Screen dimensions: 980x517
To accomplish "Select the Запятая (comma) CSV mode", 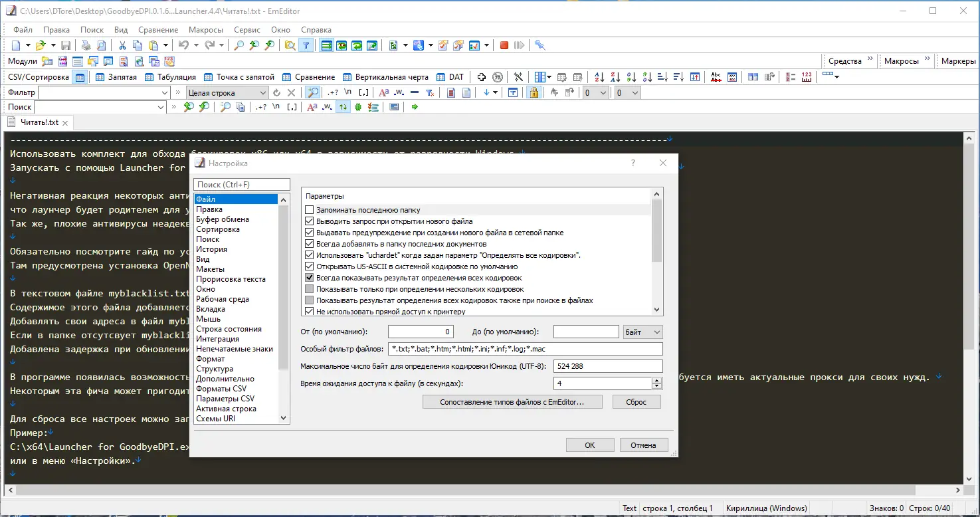I will point(116,77).
